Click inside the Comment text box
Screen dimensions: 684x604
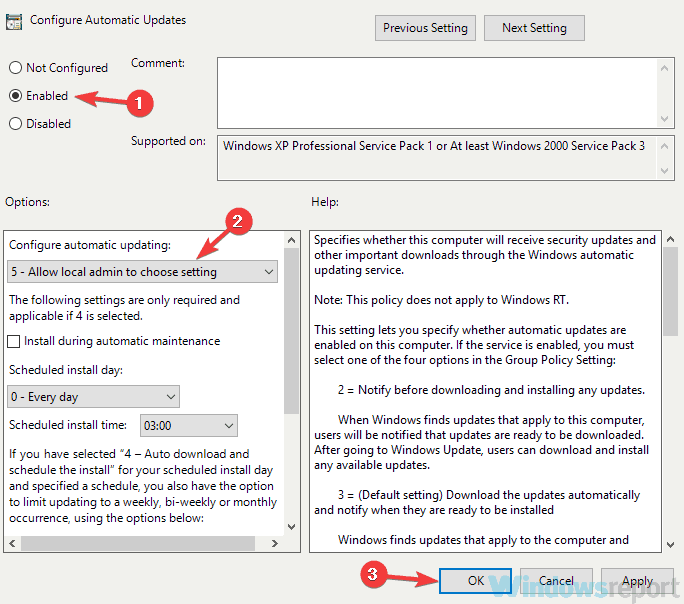click(437, 93)
